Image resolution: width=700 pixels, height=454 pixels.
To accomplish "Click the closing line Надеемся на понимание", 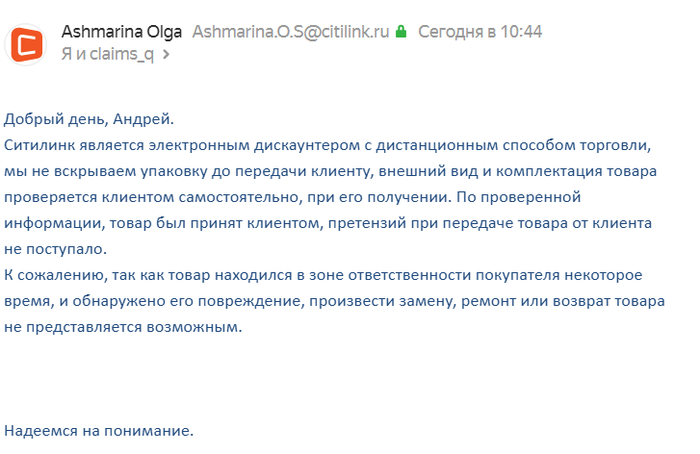I will point(99,431).
